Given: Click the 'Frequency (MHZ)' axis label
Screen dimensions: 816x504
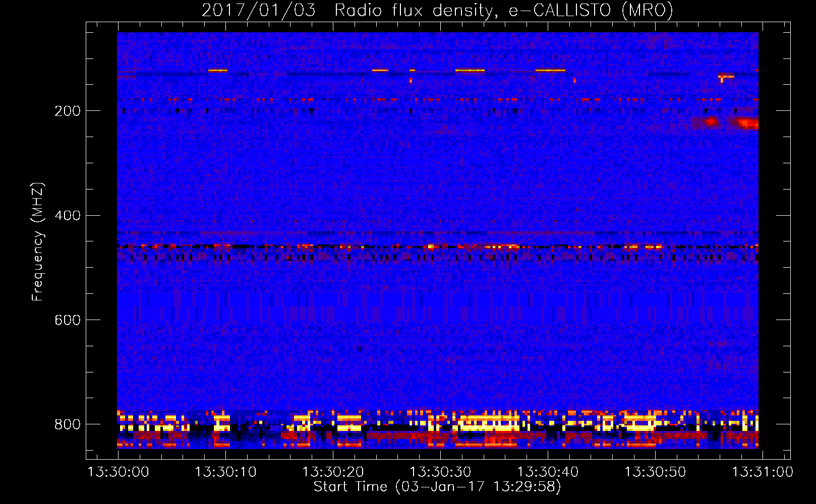Looking at the screenshot, I should [37, 242].
